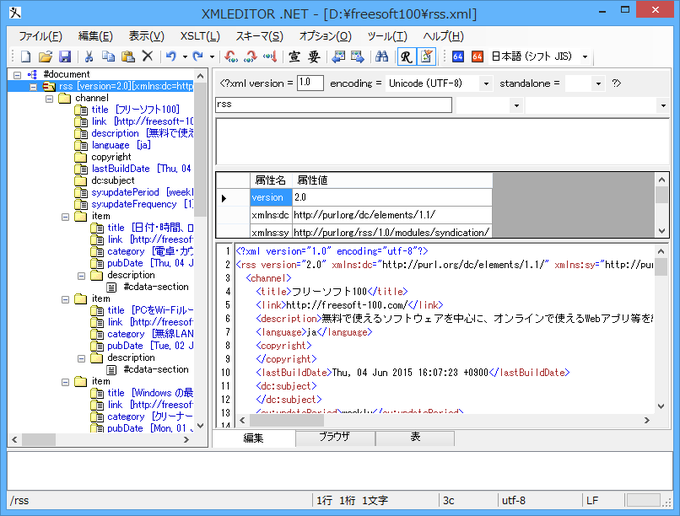Switch to the 編集 tab

[x=253, y=438]
